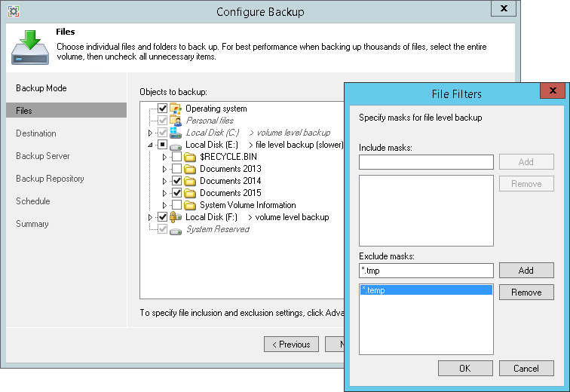This screenshot has width=570, height=392.
Task: Remove the selected exclude mask
Action: (526, 292)
